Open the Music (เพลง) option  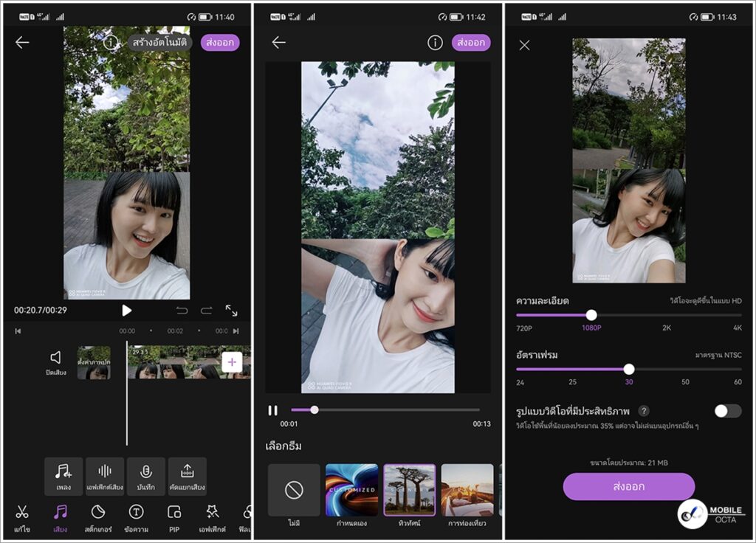63,477
